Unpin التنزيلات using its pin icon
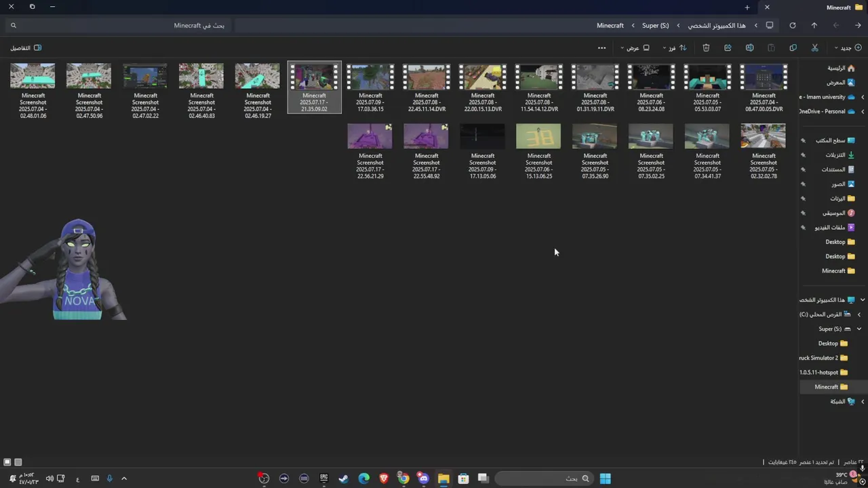This screenshot has width=868, height=488. point(803,155)
